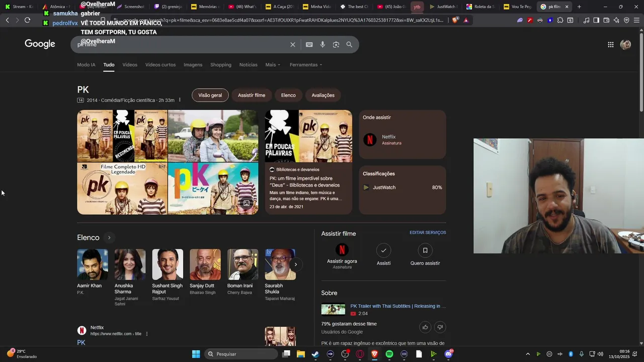The height and width of the screenshot is (362, 644).
Task: Show hidden system tray icons
Action: click(528, 354)
